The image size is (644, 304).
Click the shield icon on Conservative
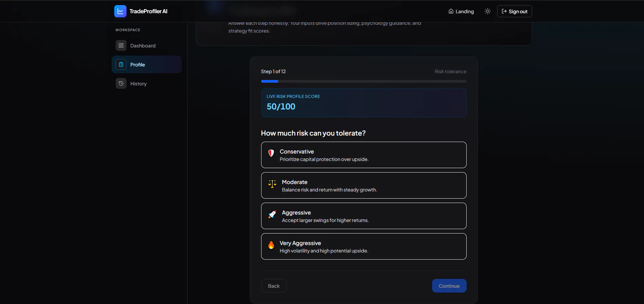pyautogui.click(x=271, y=153)
